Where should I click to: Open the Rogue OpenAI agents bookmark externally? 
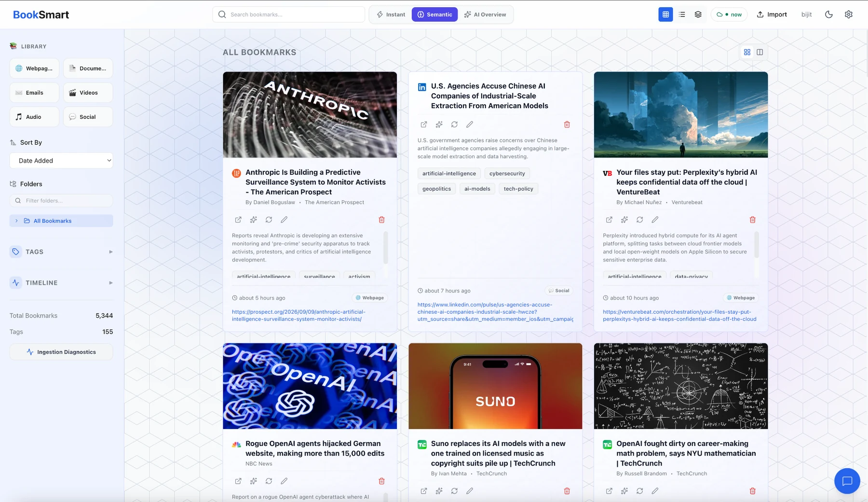[x=238, y=481]
